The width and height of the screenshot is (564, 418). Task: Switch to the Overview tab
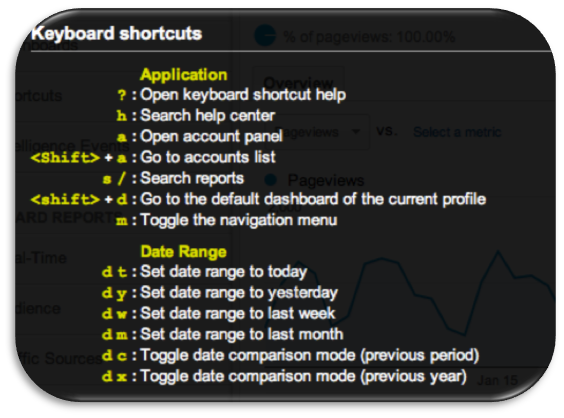click(299, 83)
